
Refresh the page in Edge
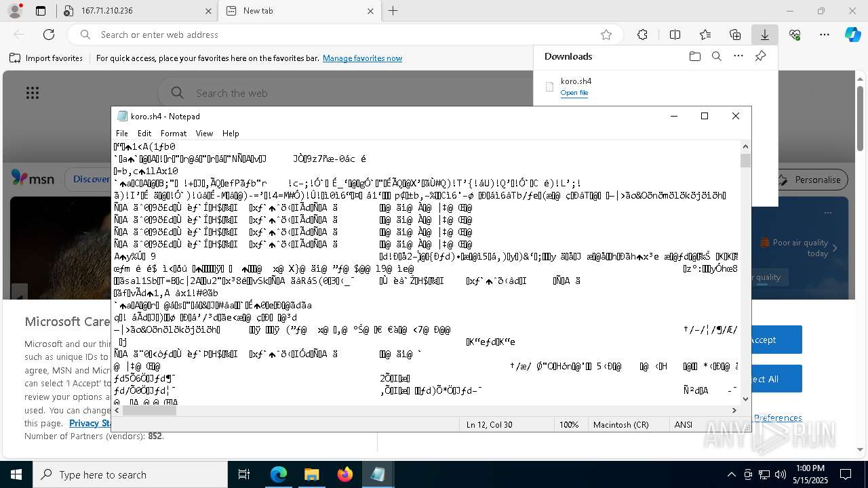pyautogui.click(x=49, y=35)
